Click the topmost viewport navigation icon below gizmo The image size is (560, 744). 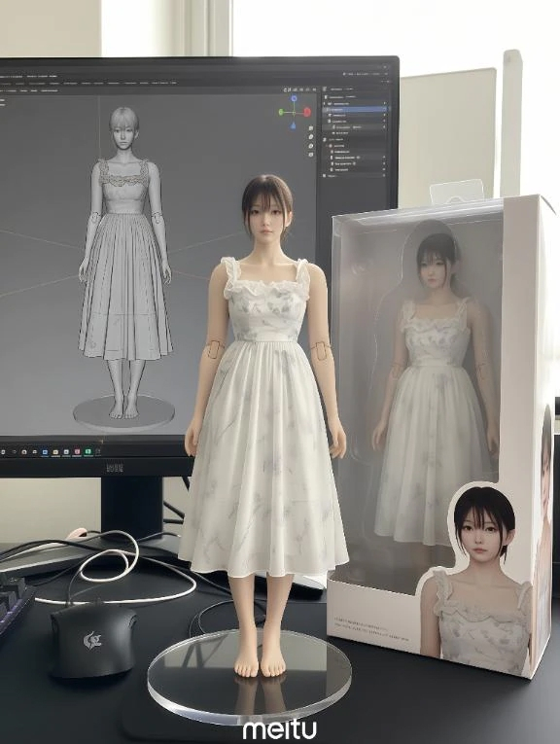pos(310,128)
